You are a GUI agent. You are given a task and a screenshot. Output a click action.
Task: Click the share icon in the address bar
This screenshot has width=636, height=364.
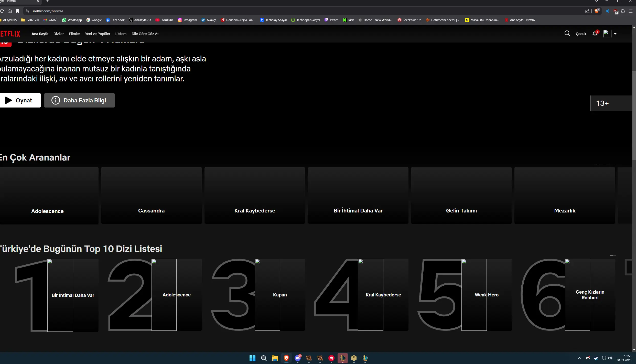coord(587,11)
